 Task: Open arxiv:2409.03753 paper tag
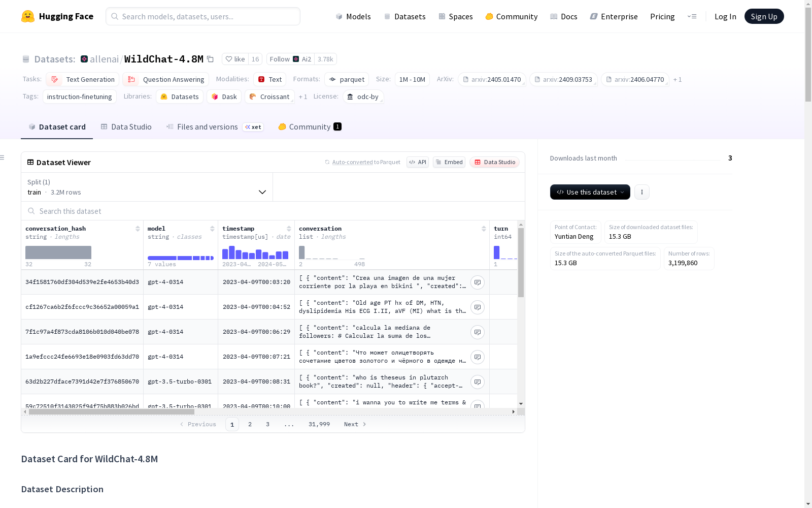click(x=563, y=79)
